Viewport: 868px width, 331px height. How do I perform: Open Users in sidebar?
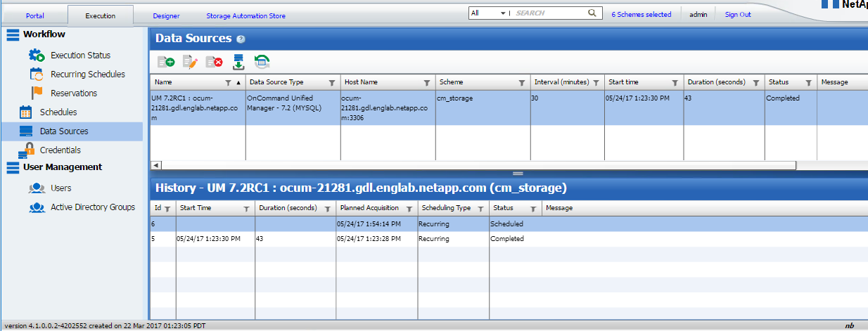coord(61,188)
